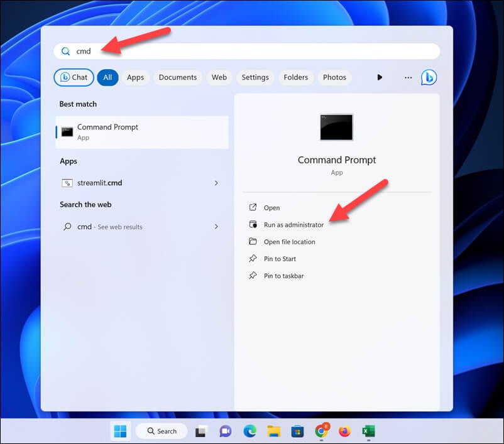Click the Windows Start button
Screen dimensions: 504x444
click(120, 431)
